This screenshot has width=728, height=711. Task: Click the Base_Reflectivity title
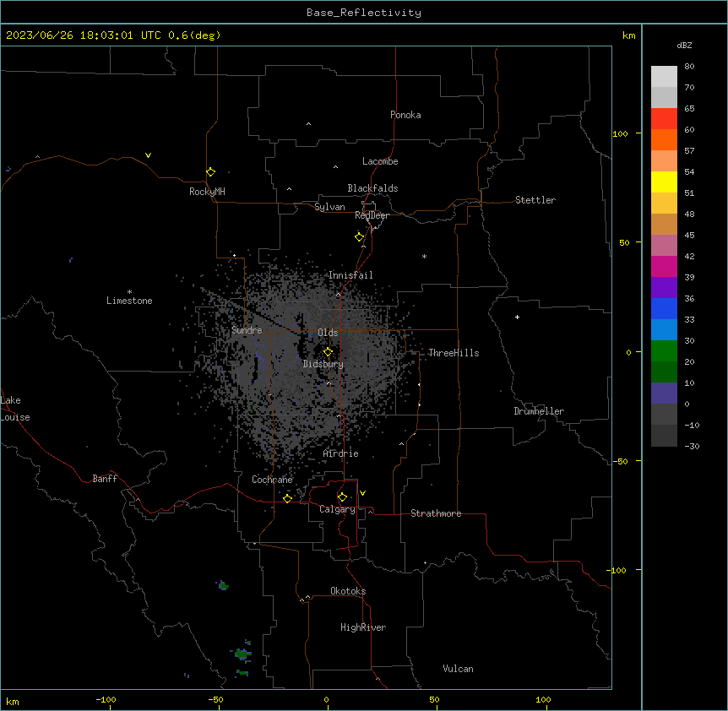[x=364, y=13]
